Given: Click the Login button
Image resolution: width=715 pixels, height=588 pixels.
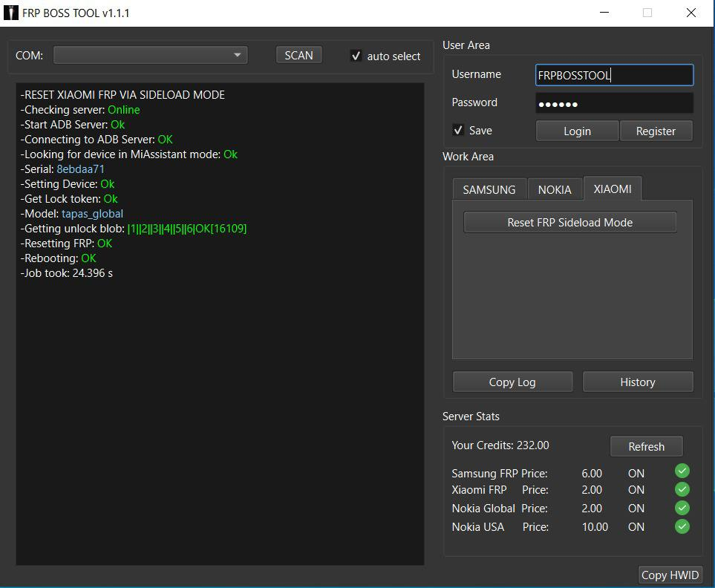Looking at the screenshot, I should coord(577,131).
